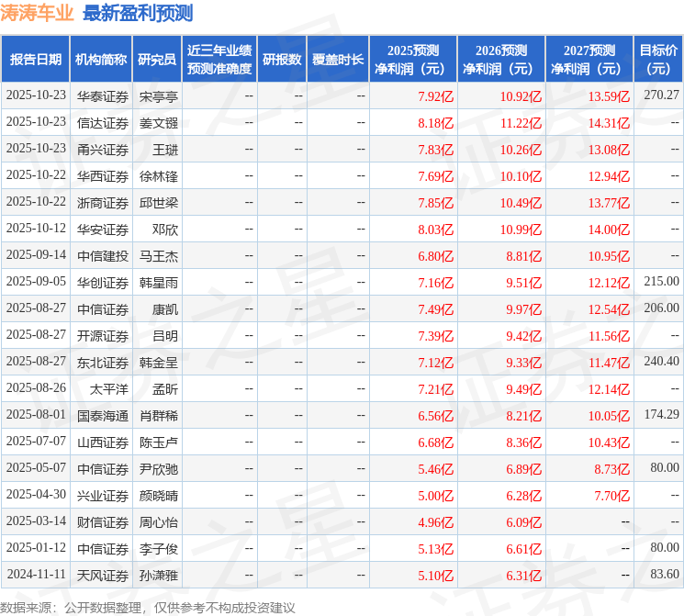Click the 2026预测净利润 header

[501, 60]
